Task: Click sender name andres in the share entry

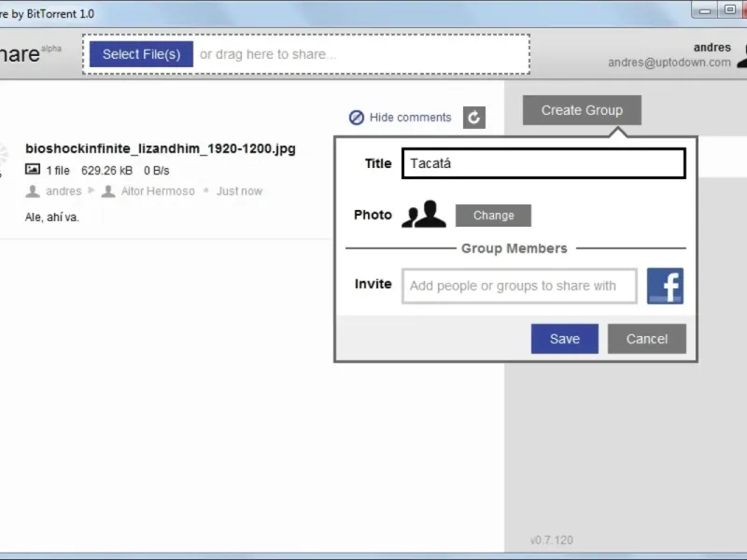Action: (x=63, y=191)
